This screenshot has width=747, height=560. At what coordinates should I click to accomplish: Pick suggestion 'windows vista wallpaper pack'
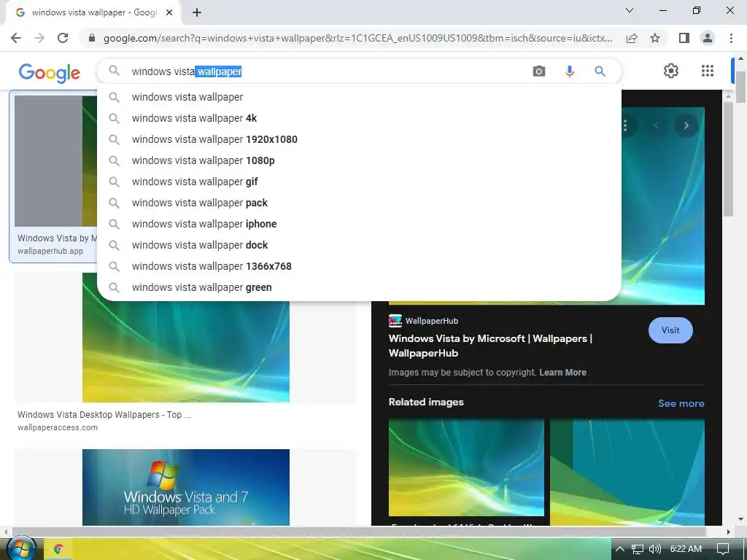[359, 203]
